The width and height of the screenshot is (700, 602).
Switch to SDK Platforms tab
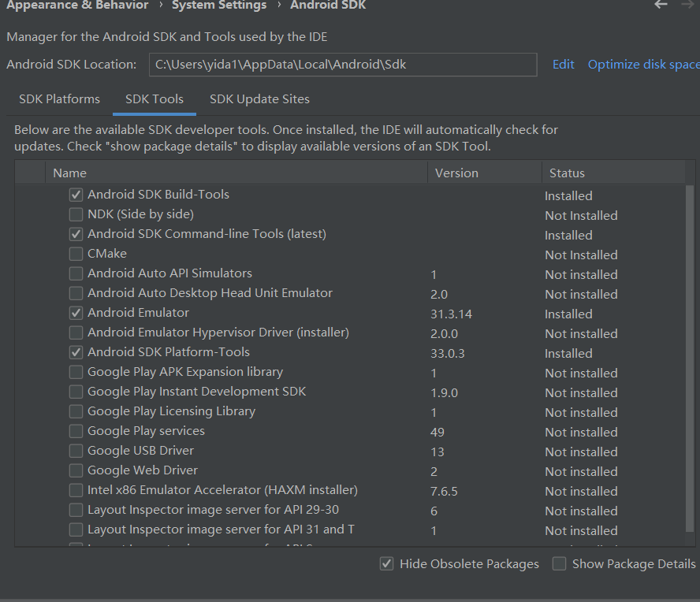coord(59,99)
